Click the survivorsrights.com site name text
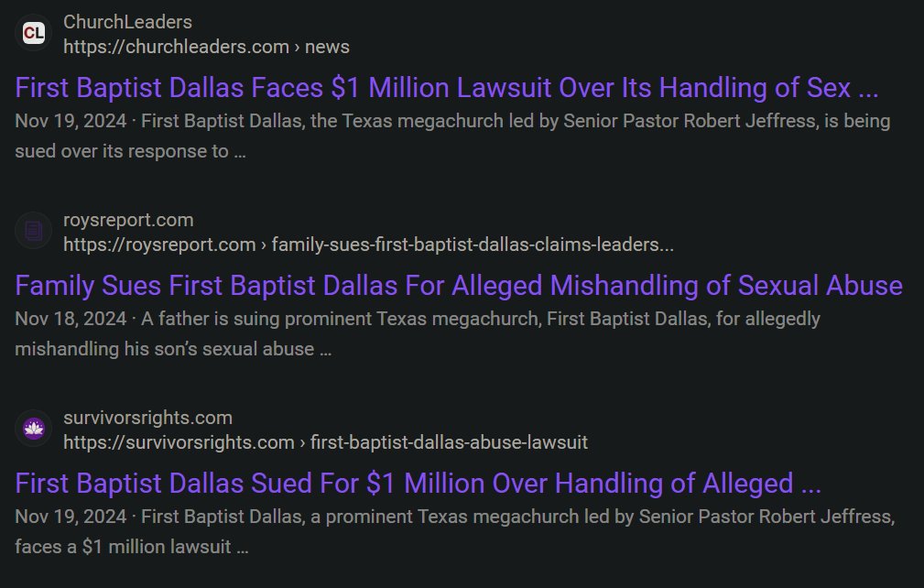The height and width of the screenshot is (588, 924). click(148, 418)
